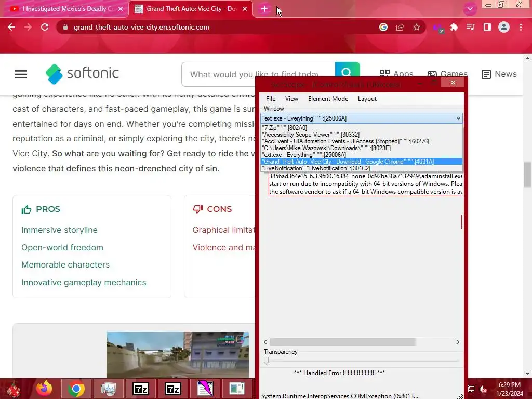This screenshot has width=532, height=399.
Task: Launch Firefox from the taskbar
Action: tap(44, 389)
